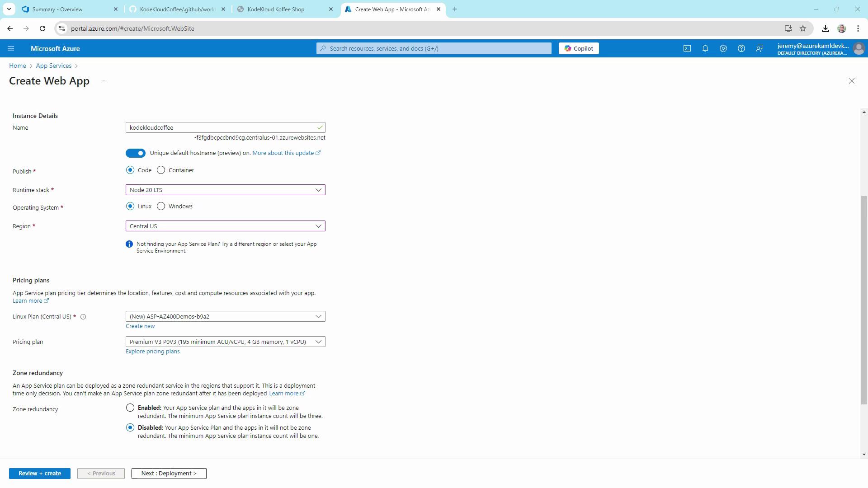The image size is (868, 488).
Task: Open Learn more link in Zone redundancy
Action: [x=287, y=394]
